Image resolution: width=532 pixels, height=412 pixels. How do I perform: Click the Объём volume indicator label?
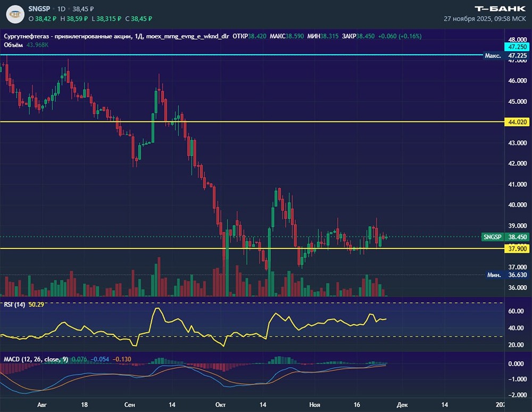tap(13, 45)
